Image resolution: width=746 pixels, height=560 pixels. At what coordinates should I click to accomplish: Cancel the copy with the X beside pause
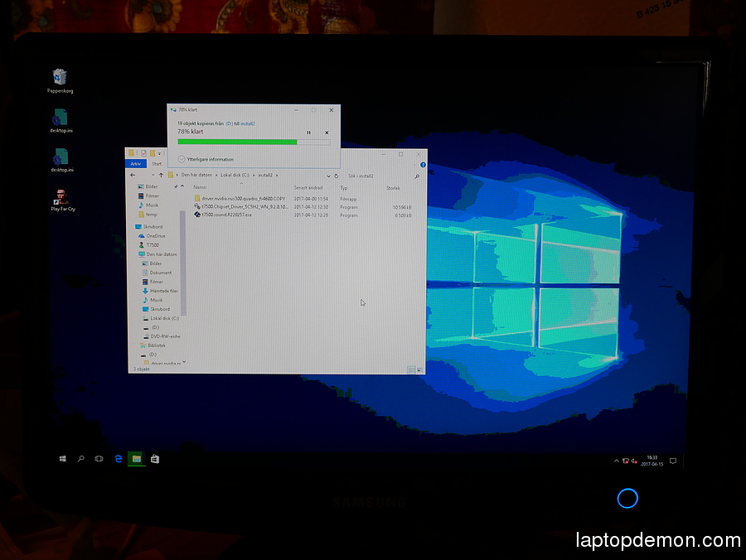pos(327,133)
